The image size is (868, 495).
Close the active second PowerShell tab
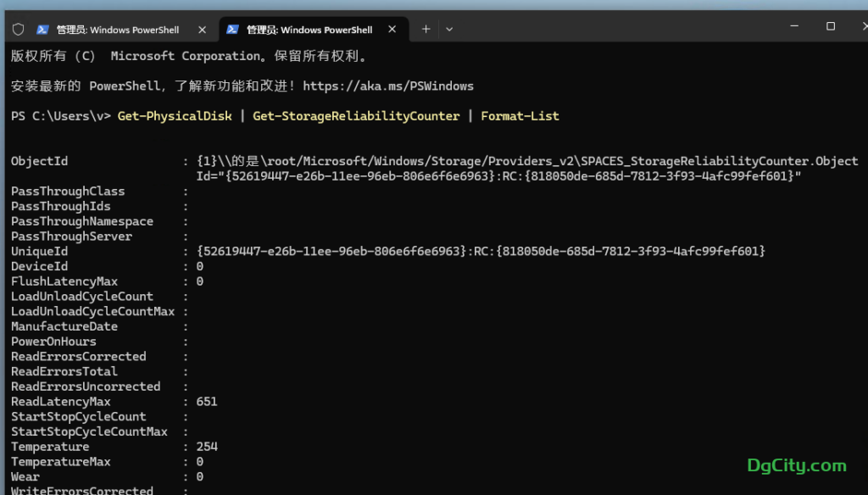[x=392, y=30]
